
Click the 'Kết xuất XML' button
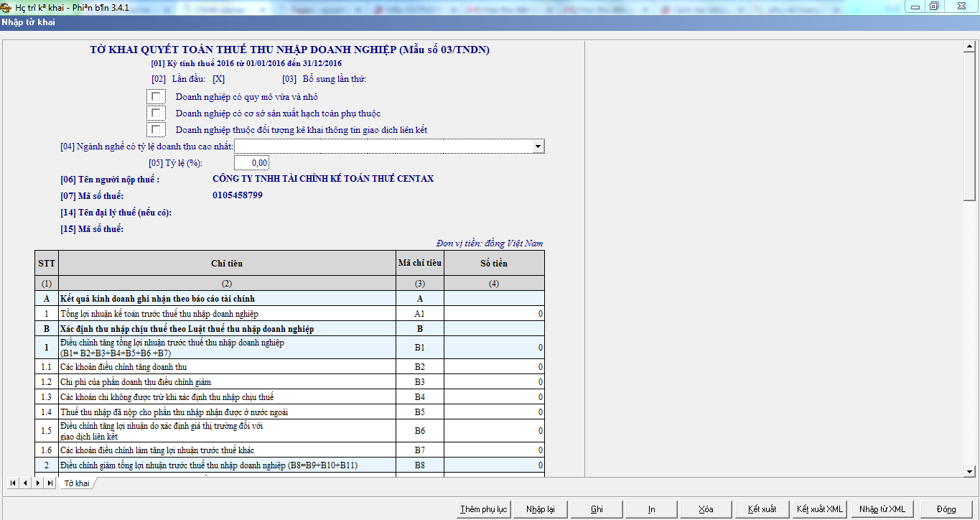[x=820, y=509]
